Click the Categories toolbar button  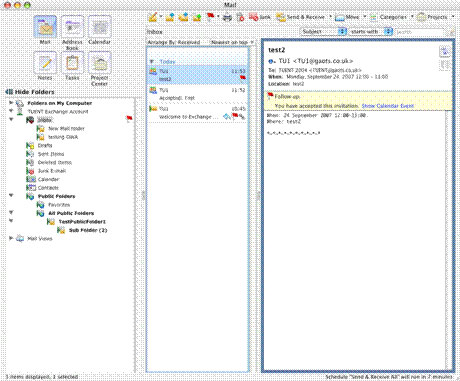[x=388, y=17]
